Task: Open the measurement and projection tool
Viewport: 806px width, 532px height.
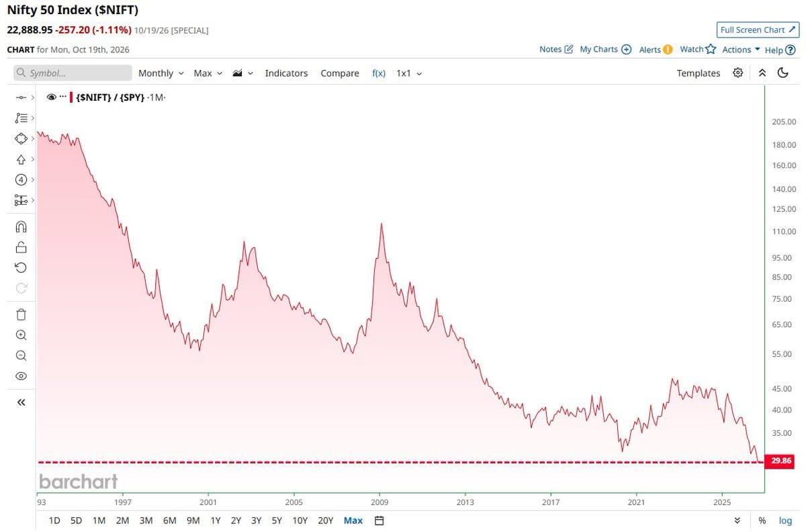Action: click(21, 200)
